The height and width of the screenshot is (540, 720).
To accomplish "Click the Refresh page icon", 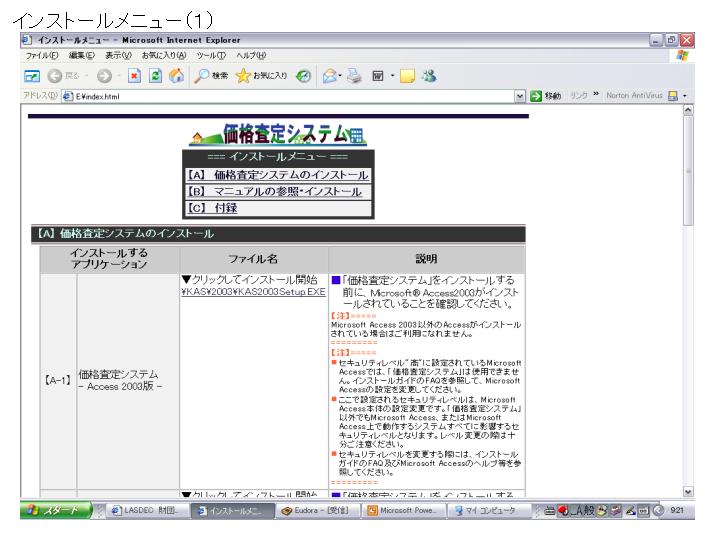I will [x=156, y=76].
